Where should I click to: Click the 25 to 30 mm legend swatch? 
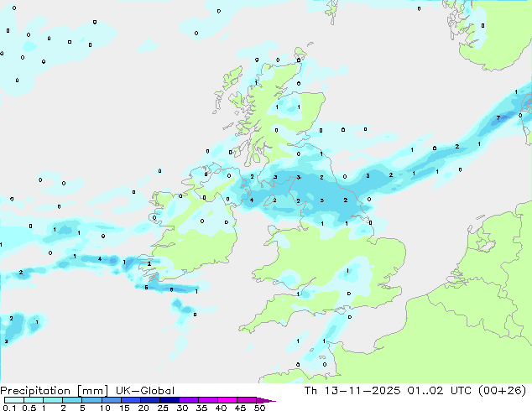pos(169,400)
